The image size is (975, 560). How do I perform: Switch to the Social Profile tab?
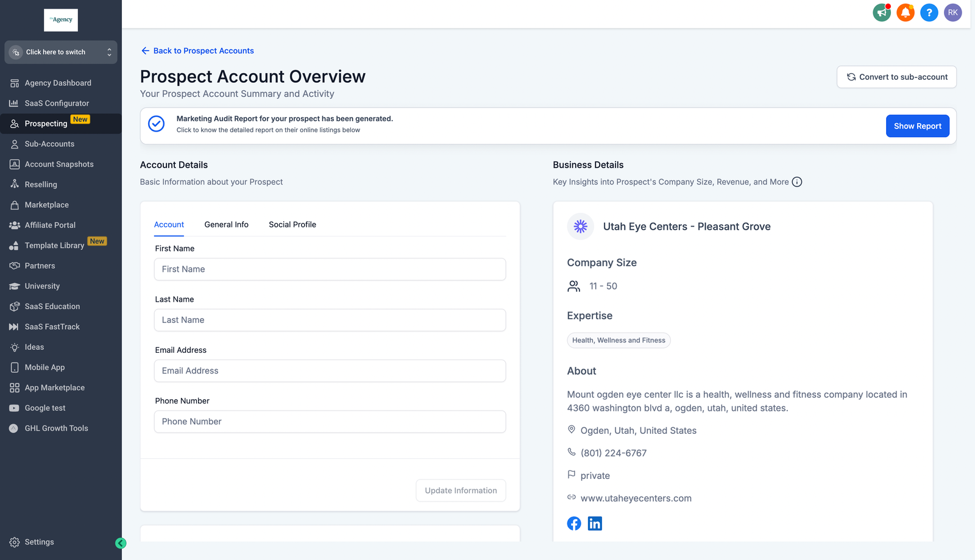[x=292, y=225]
